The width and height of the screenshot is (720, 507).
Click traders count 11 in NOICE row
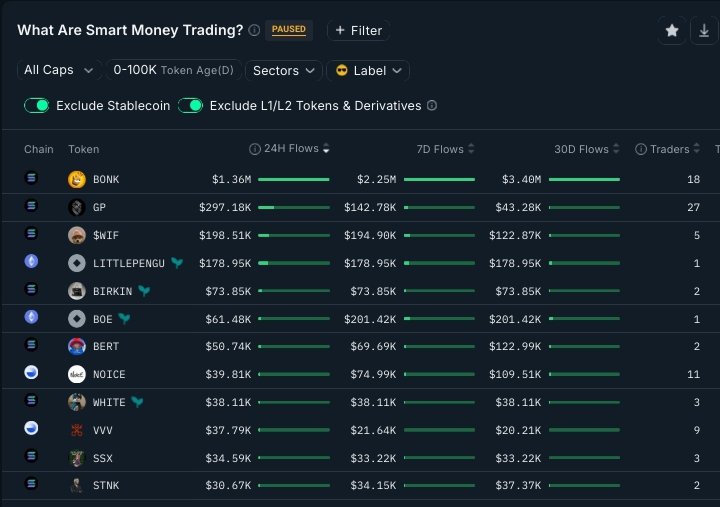[x=693, y=375]
